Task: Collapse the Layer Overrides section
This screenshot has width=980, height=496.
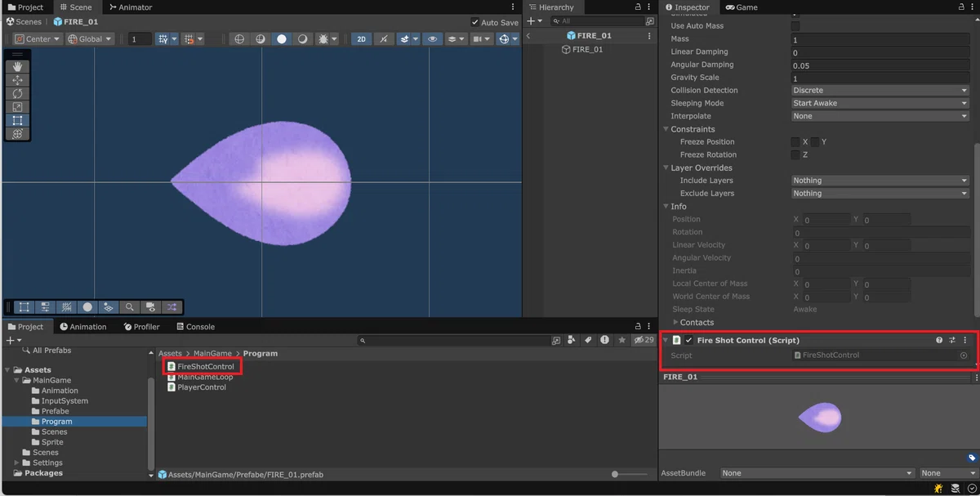Action: pos(666,168)
